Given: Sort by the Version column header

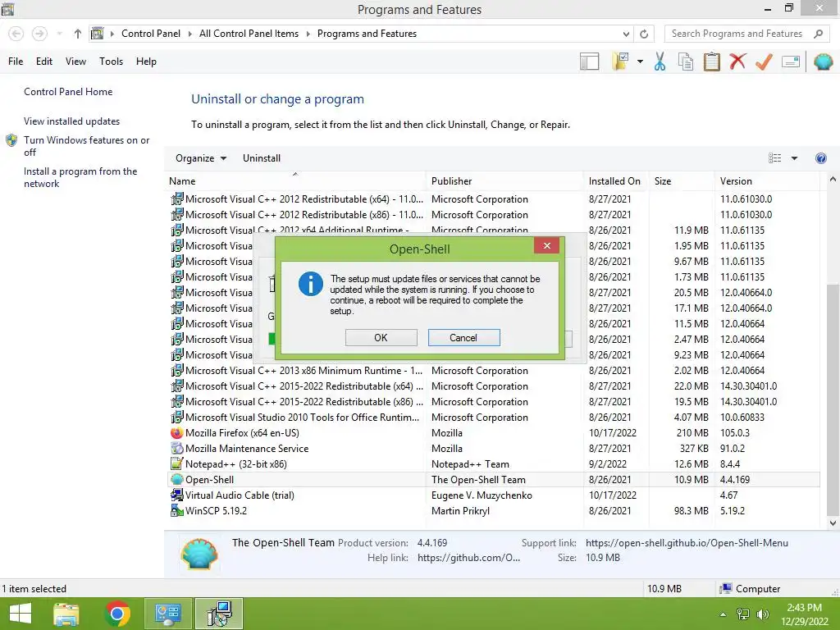Looking at the screenshot, I should pyautogui.click(x=767, y=181).
